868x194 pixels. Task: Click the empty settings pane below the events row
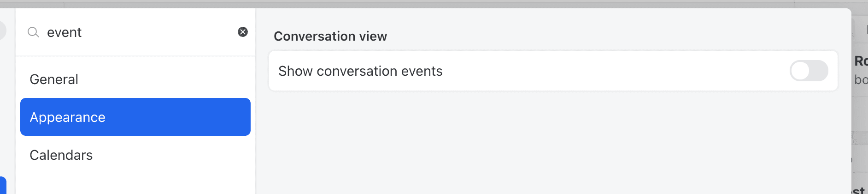coord(553,143)
